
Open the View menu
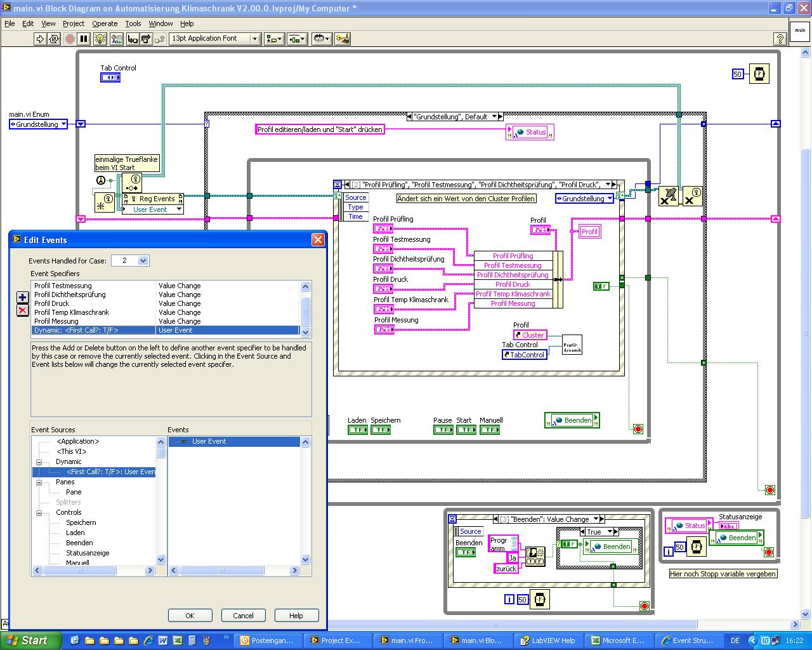coord(48,23)
